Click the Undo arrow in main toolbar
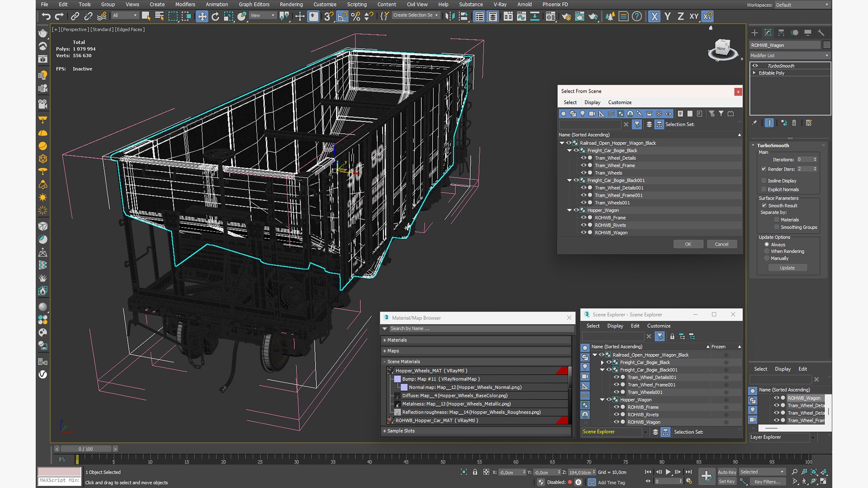The width and height of the screenshot is (868, 488). coord(46,17)
